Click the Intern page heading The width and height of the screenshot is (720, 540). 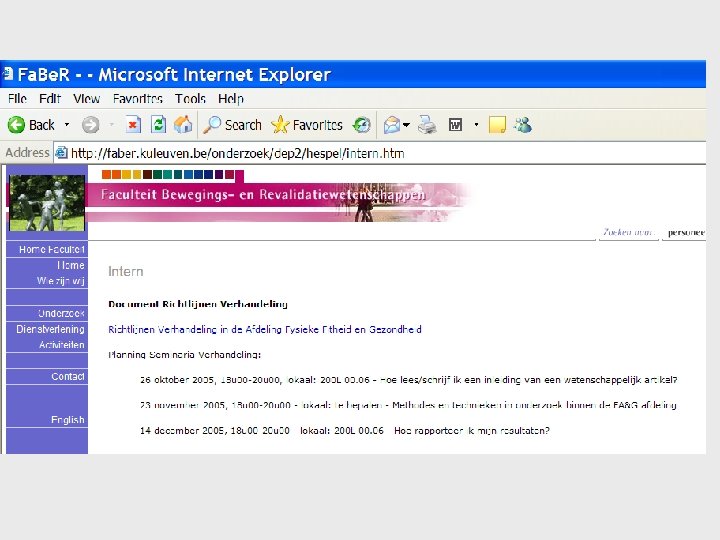(x=125, y=271)
